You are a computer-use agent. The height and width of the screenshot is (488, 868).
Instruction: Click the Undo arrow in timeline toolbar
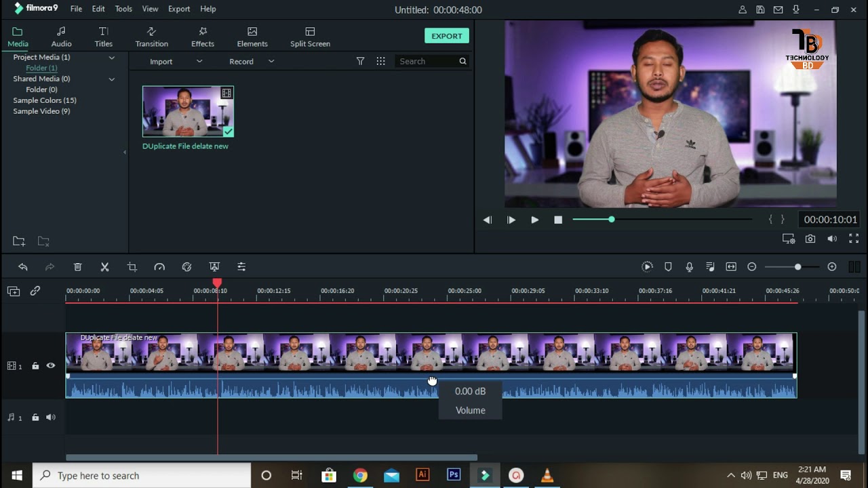click(23, 267)
